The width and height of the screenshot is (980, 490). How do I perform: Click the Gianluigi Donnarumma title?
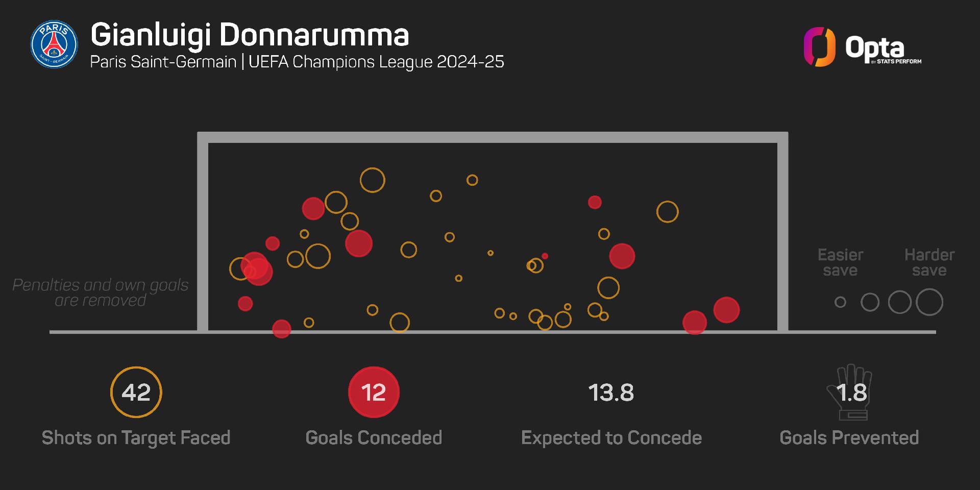[250, 35]
